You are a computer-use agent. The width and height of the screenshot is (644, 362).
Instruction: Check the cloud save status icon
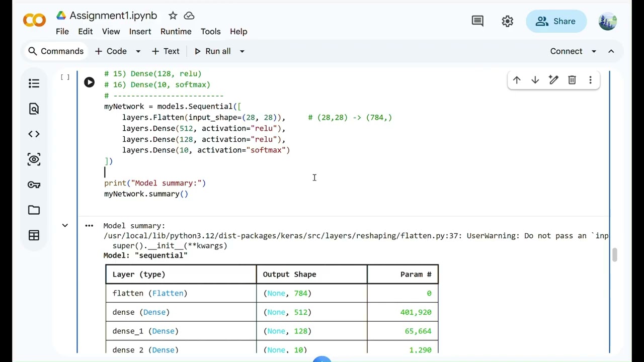pos(189,16)
